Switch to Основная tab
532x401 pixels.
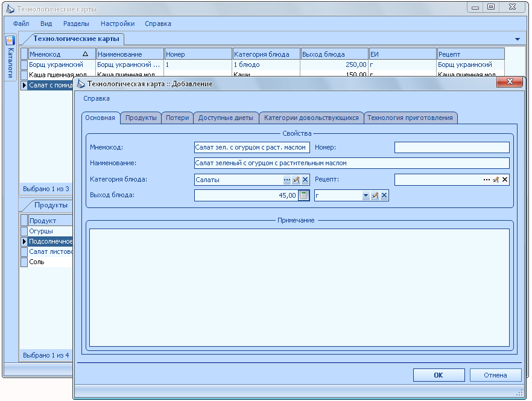coord(100,118)
